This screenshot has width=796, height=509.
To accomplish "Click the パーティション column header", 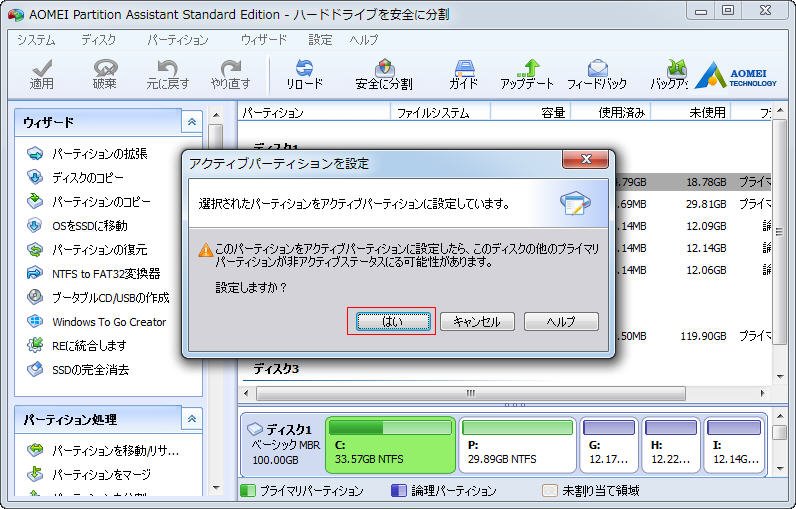I will click(x=314, y=112).
